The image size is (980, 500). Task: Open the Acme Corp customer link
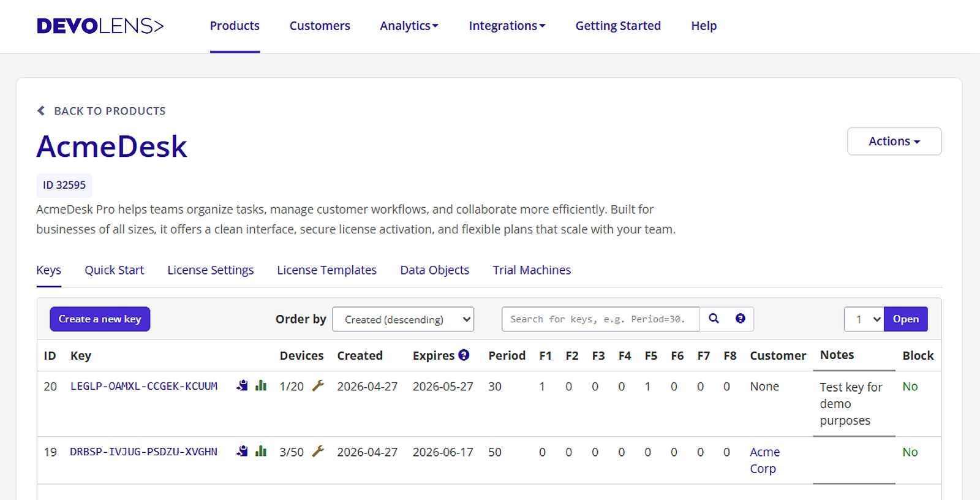[764, 460]
